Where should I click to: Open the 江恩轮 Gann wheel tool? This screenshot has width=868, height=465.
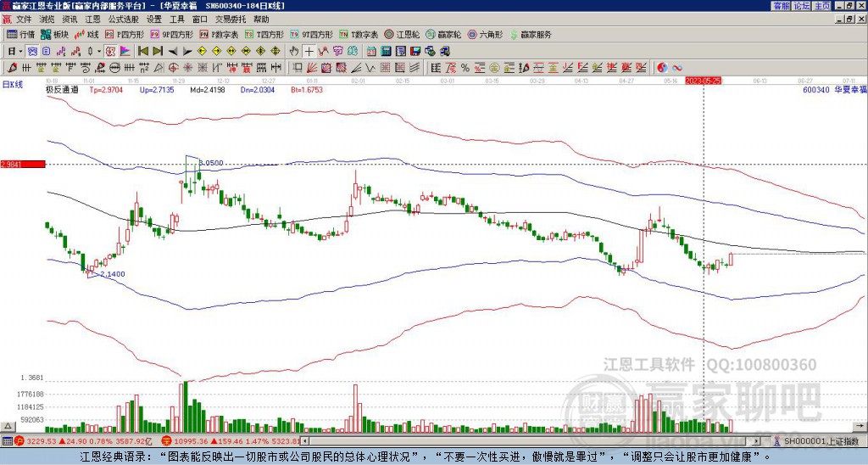[402, 34]
